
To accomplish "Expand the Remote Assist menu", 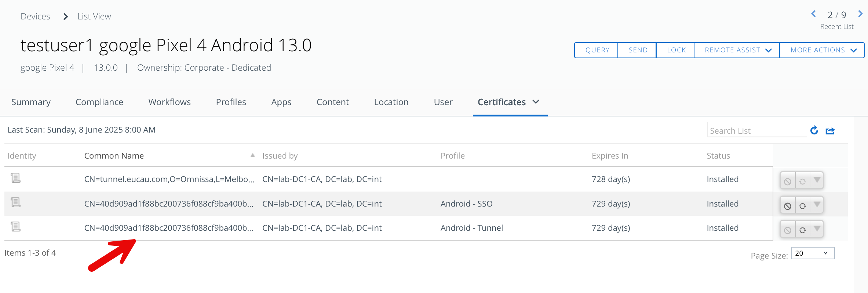I will tap(737, 50).
